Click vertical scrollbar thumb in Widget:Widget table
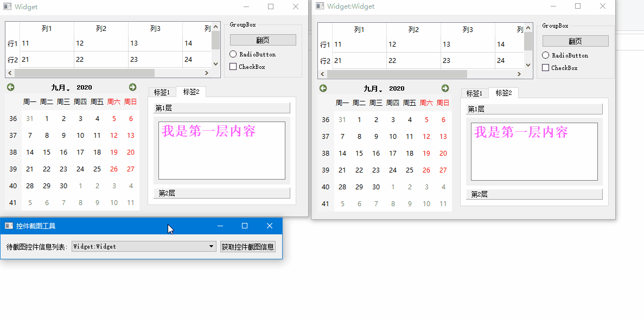This screenshot has height=319, width=644. click(528, 41)
